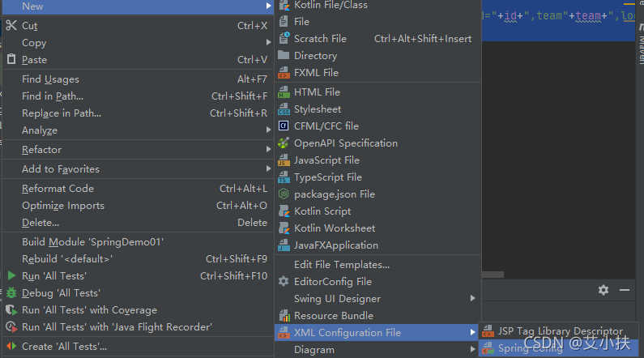Click the Paste clipboard icon
Image resolution: width=644 pixels, height=358 pixels.
click(11, 59)
